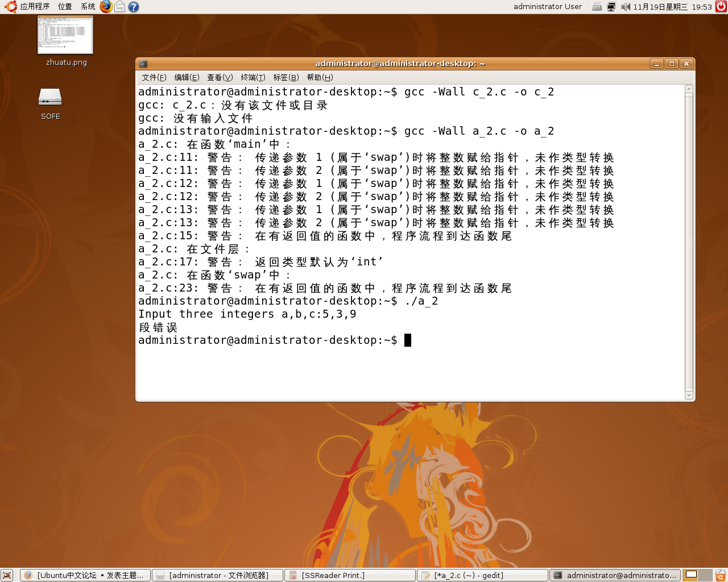Open the mail client panel icon
This screenshot has height=582, width=728.
pyautogui.click(x=120, y=7)
